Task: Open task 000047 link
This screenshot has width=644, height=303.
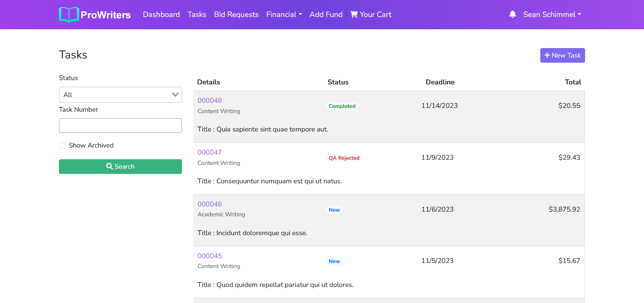Action: coord(209,152)
